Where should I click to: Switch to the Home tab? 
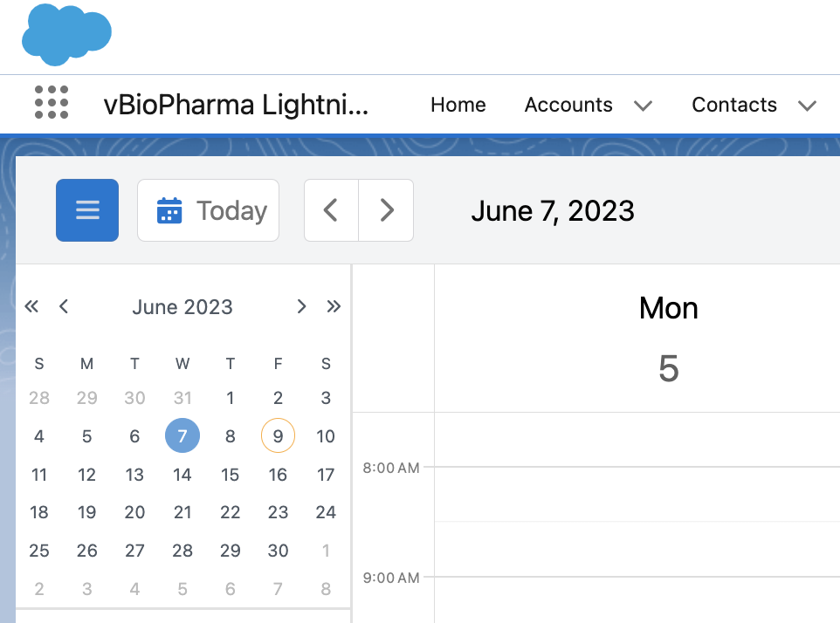pyautogui.click(x=458, y=105)
